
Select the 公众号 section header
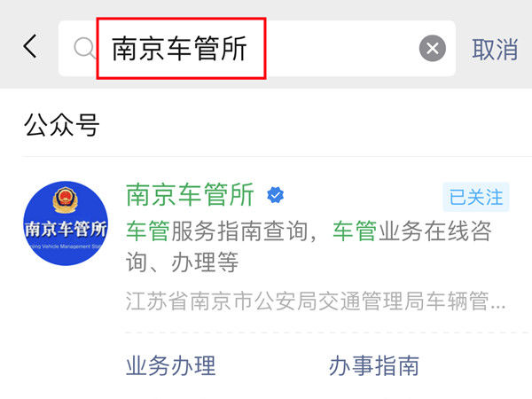[x=62, y=125]
